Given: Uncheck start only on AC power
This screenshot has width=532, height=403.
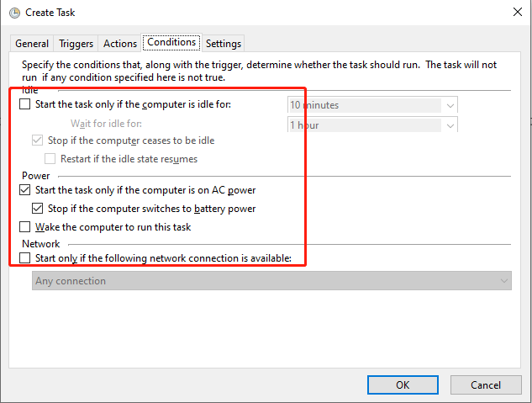Looking at the screenshot, I should click(x=24, y=191).
